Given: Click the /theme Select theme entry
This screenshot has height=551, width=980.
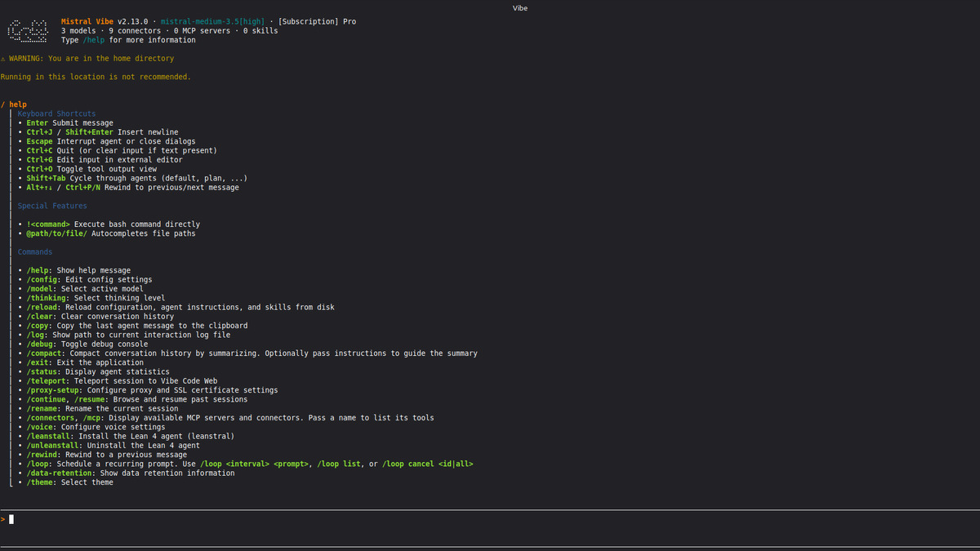Looking at the screenshot, I should (65, 482).
